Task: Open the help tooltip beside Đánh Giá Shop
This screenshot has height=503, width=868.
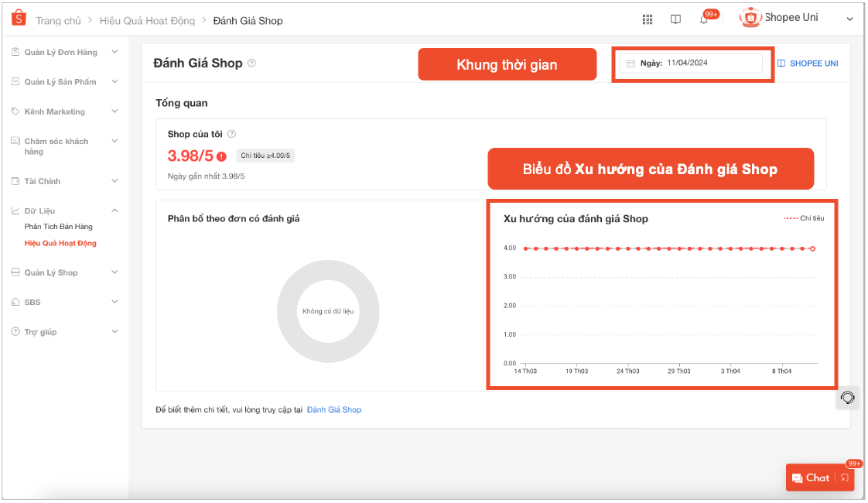Action: pos(251,63)
